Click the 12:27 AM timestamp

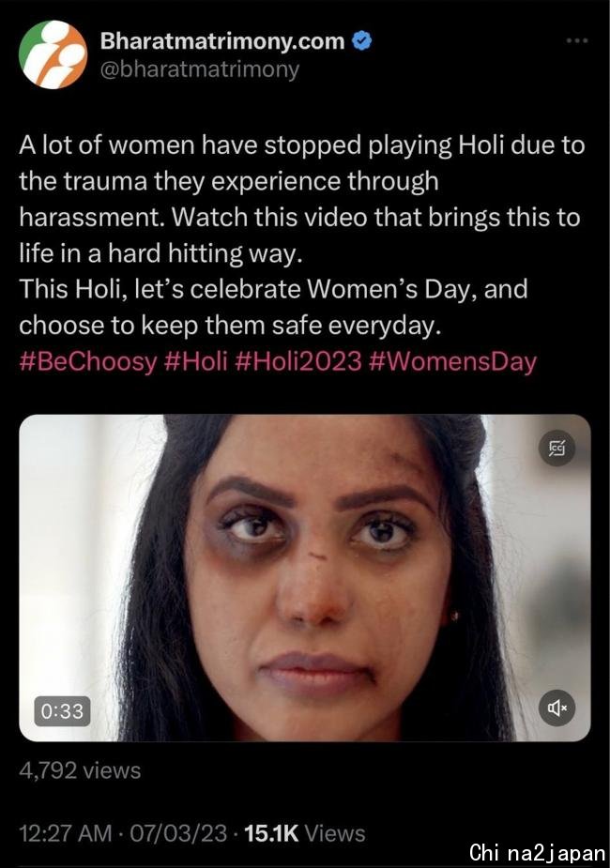[66, 833]
